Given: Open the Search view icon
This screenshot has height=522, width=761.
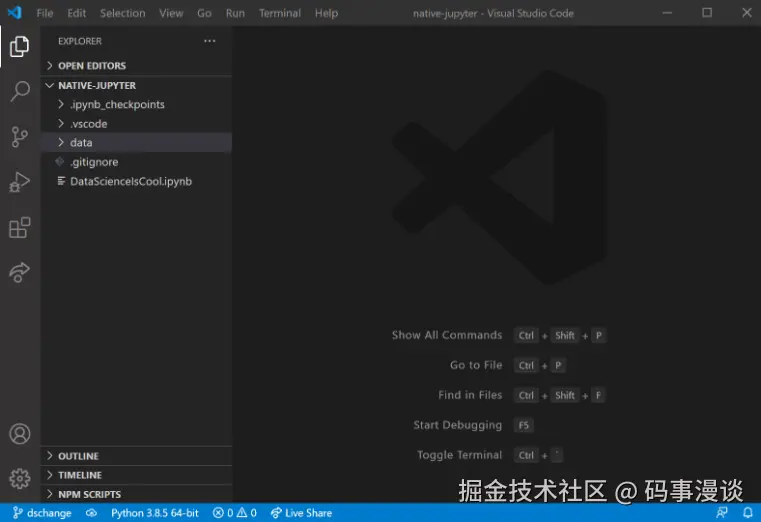Looking at the screenshot, I should pyautogui.click(x=19, y=91).
